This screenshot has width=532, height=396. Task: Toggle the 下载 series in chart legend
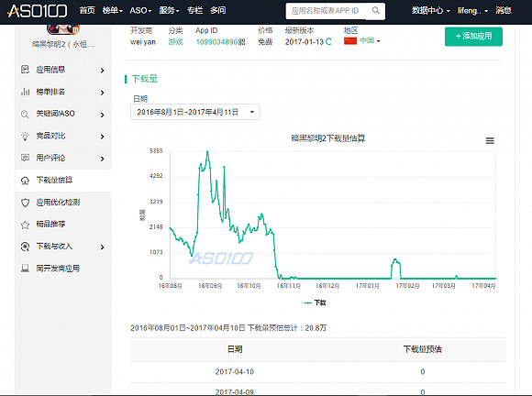point(315,302)
